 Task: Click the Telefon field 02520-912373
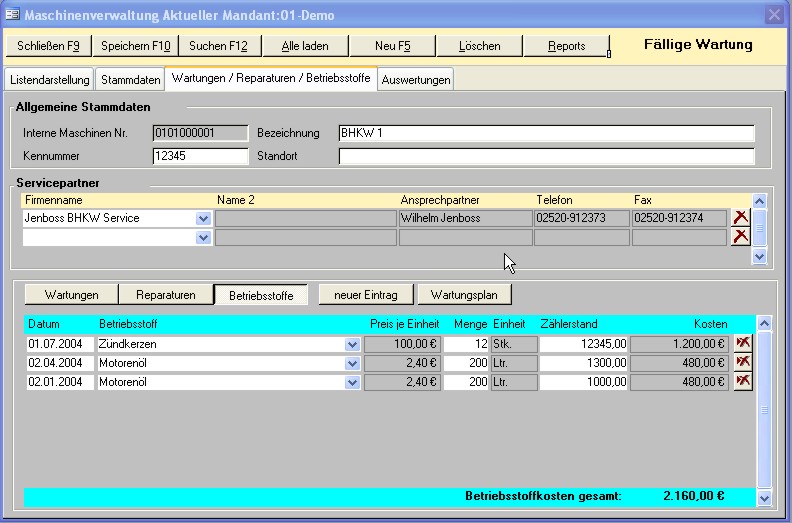581,218
